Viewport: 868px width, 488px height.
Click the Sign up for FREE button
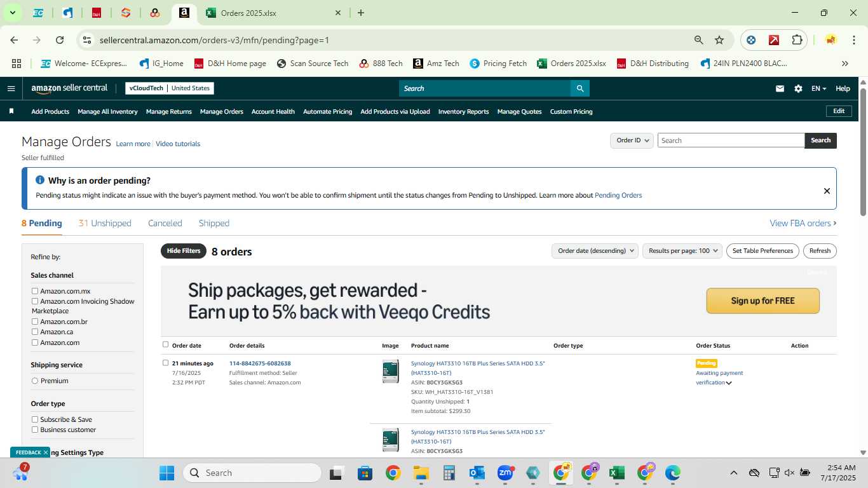pyautogui.click(x=763, y=301)
